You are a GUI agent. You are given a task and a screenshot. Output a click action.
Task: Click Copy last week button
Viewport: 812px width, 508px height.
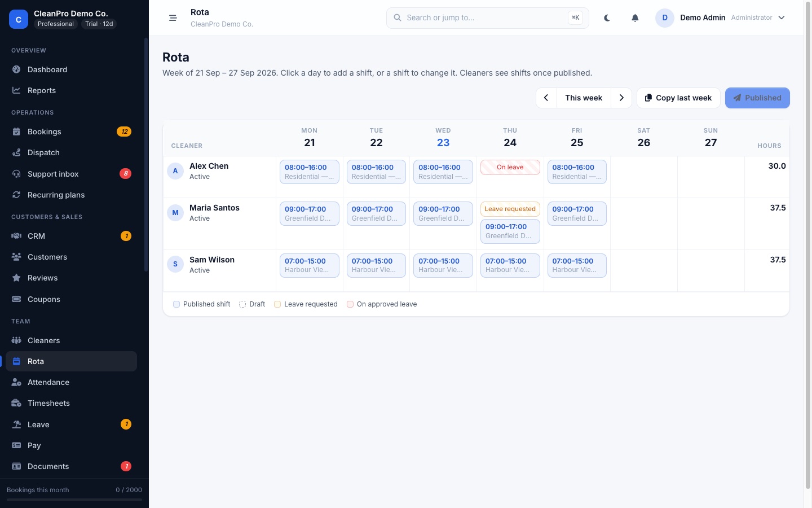(x=678, y=98)
